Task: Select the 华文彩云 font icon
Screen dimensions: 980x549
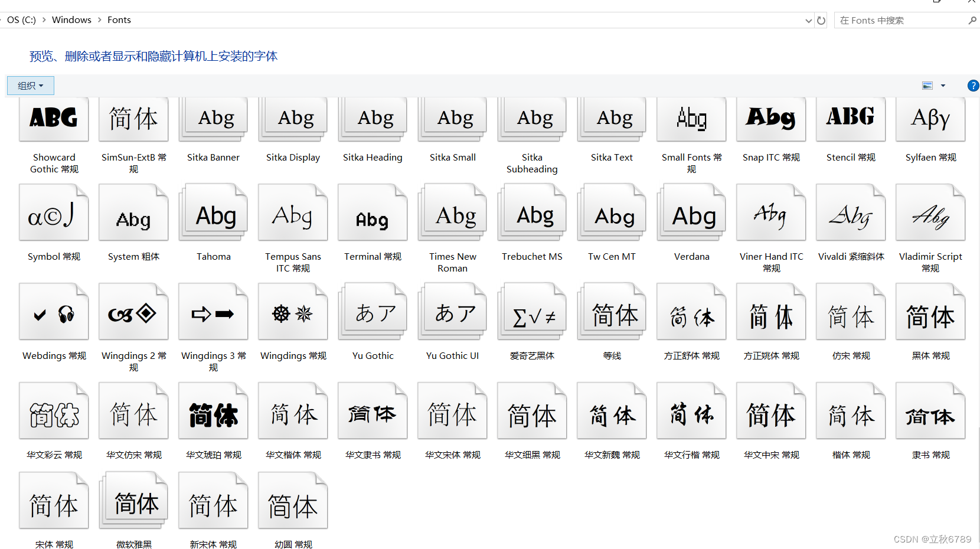Action: [x=54, y=411]
